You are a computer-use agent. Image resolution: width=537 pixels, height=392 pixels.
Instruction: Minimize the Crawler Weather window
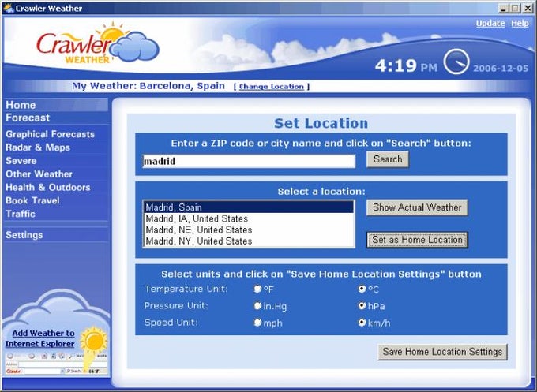pos(503,8)
